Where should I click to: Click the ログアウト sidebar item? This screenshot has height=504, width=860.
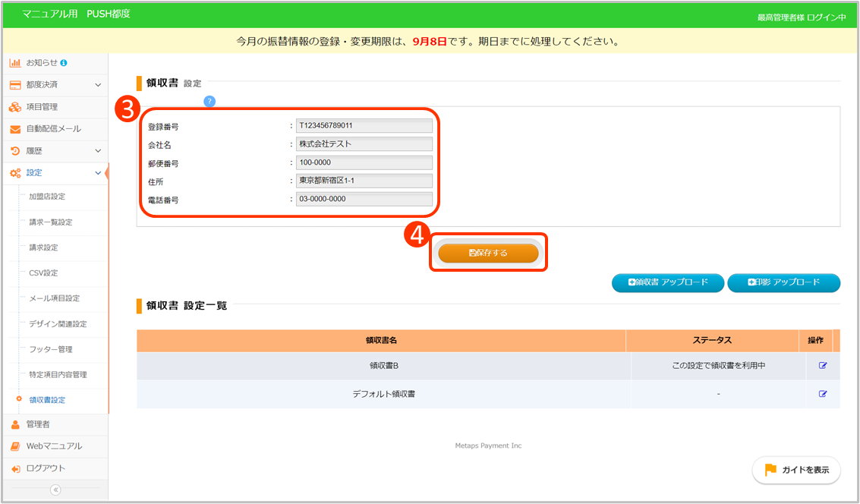(x=46, y=468)
